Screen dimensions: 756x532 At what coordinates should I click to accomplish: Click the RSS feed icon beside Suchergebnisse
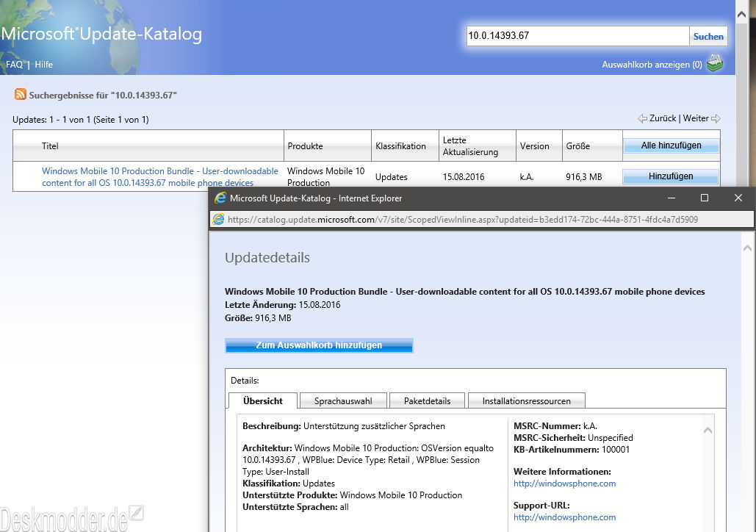pos(21,94)
